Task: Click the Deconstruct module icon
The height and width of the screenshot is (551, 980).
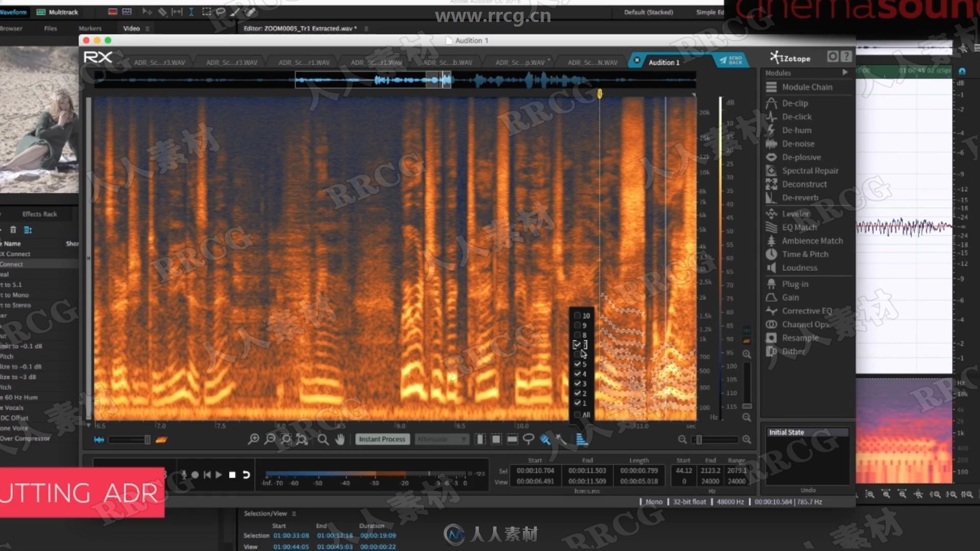Action: (772, 184)
